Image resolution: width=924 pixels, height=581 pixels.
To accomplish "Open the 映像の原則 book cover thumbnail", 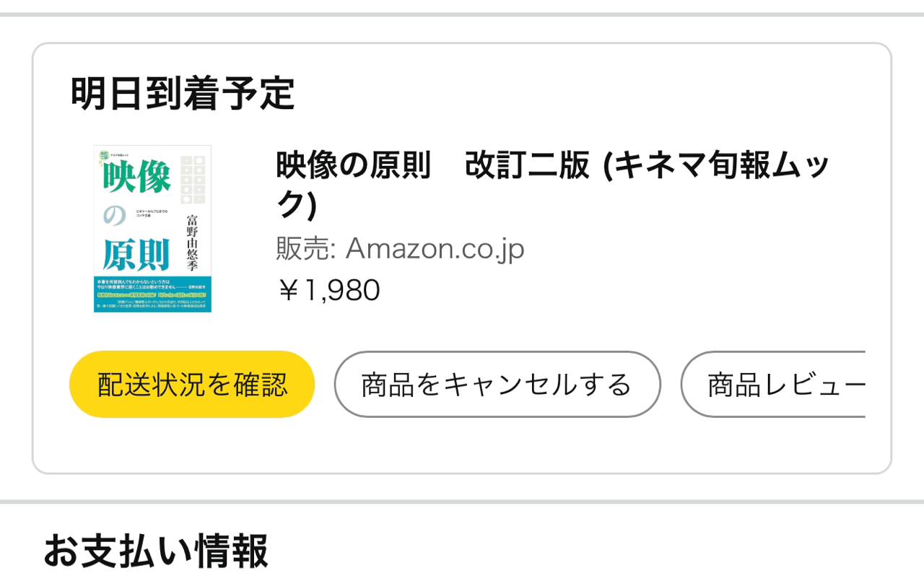I will 152,229.
